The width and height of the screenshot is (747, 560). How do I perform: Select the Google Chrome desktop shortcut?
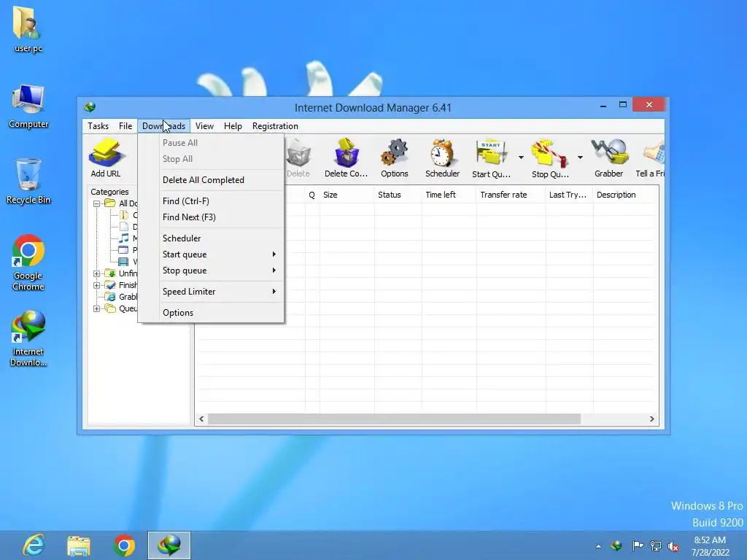pyautogui.click(x=28, y=262)
